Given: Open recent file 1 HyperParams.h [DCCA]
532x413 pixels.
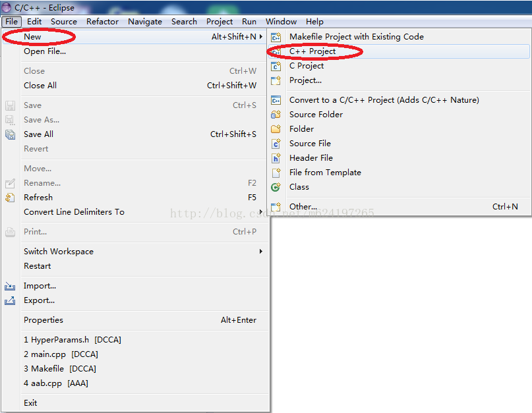Looking at the screenshot, I should pyautogui.click(x=135, y=340).
